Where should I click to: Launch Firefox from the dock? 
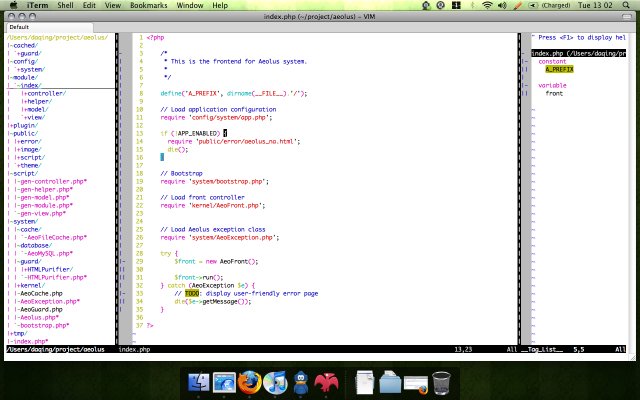point(249,382)
